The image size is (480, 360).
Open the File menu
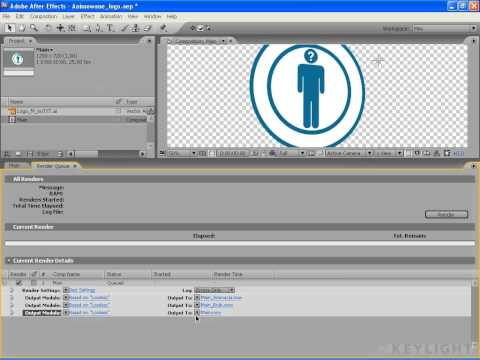click(x=6, y=16)
